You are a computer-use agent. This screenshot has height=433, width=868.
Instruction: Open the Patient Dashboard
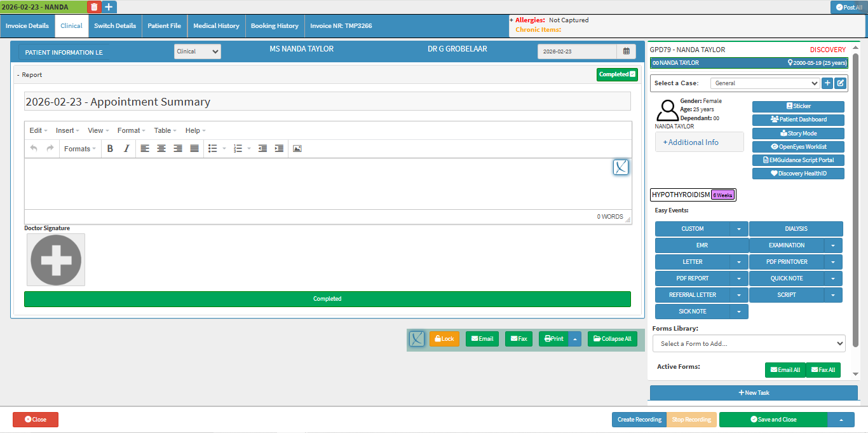point(798,120)
